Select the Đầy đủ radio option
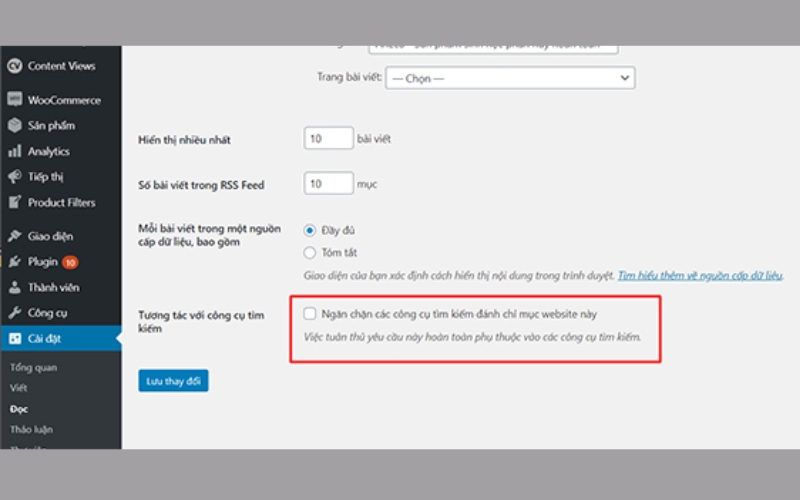Viewport: 800px width, 500px height. [x=310, y=230]
